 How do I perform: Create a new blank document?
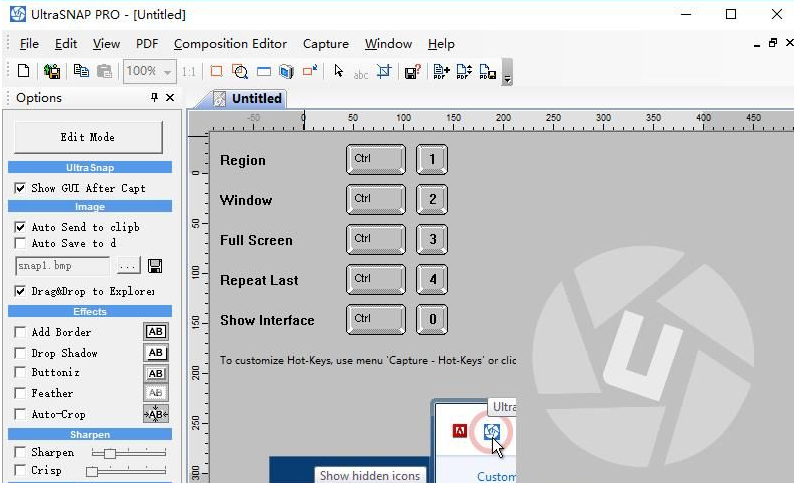pos(23,71)
